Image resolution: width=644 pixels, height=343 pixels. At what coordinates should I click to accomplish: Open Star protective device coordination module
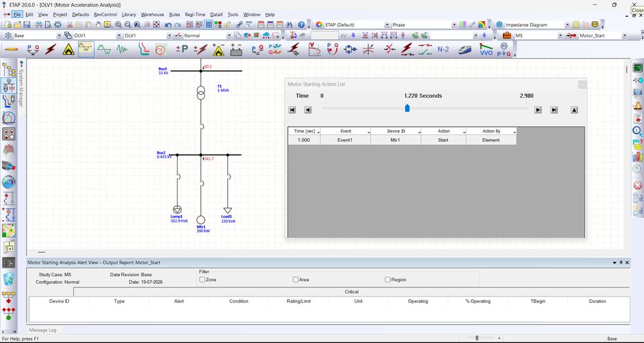click(x=144, y=50)
